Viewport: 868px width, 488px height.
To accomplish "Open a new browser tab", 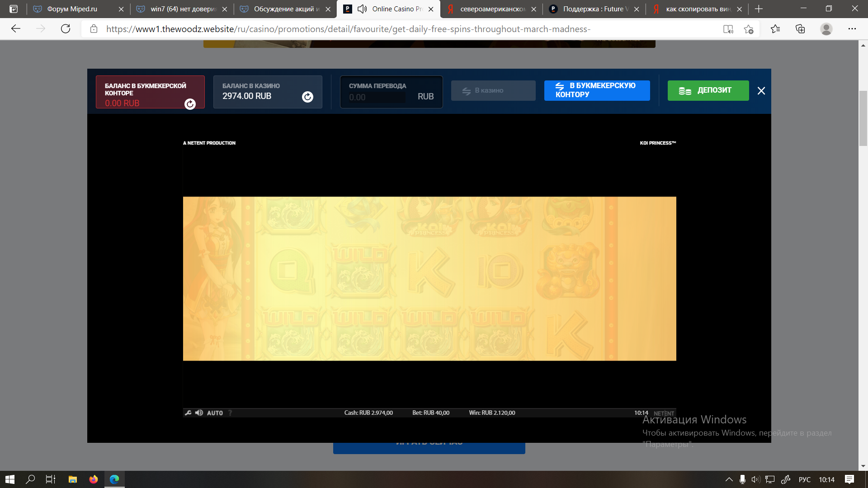I will tap(759, 9).
